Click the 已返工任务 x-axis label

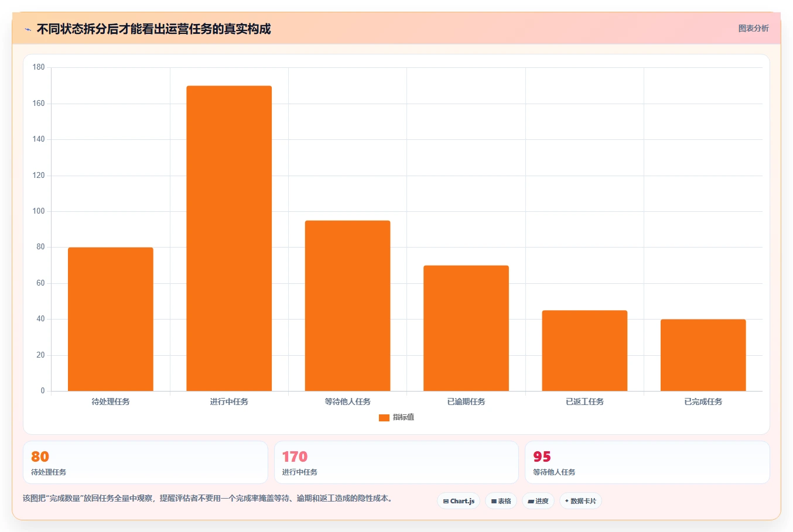pos(585,401)
